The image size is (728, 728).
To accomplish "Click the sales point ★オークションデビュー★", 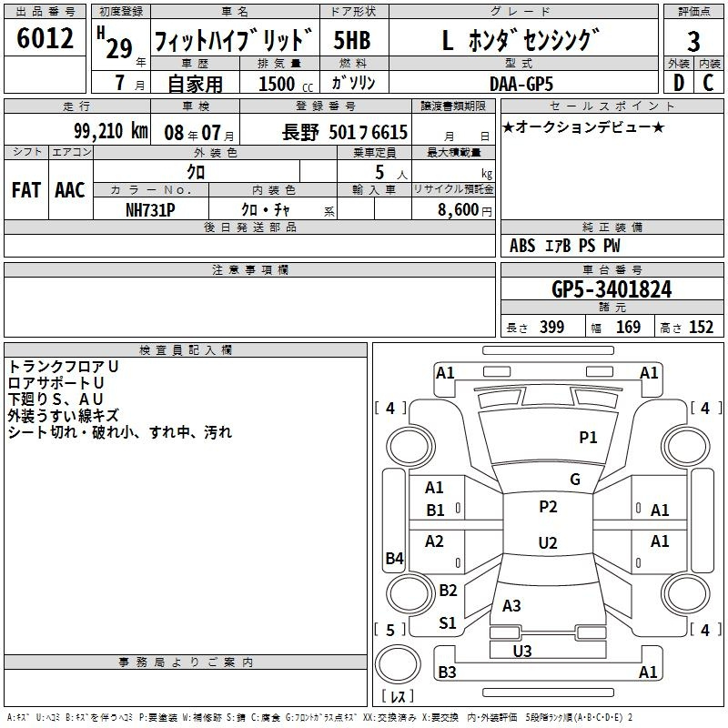I will click(x=583, y=126).
